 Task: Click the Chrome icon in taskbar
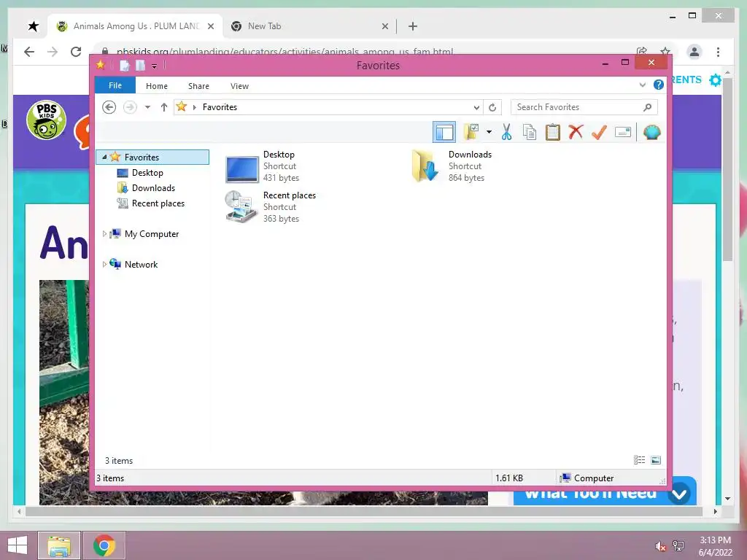[104, 545]
